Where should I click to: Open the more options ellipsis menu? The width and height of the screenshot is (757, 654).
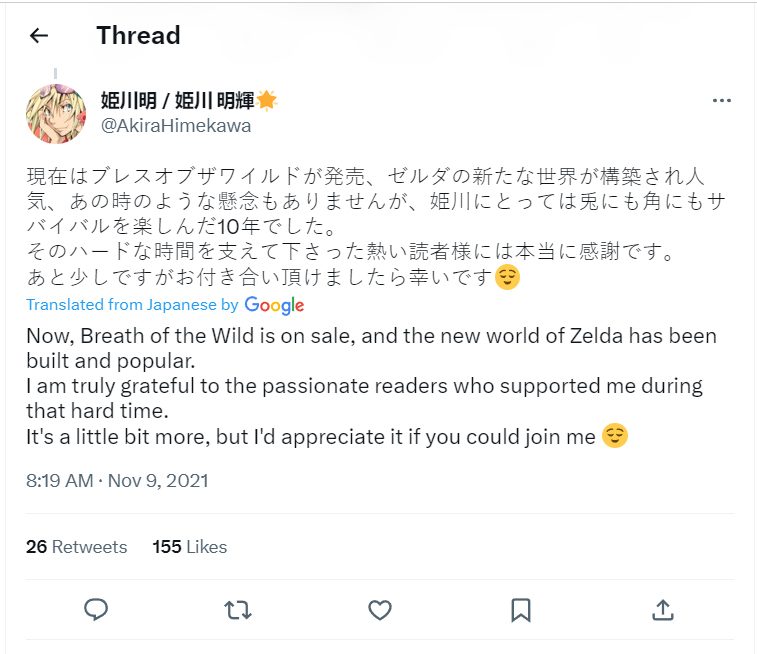point(721,101)
